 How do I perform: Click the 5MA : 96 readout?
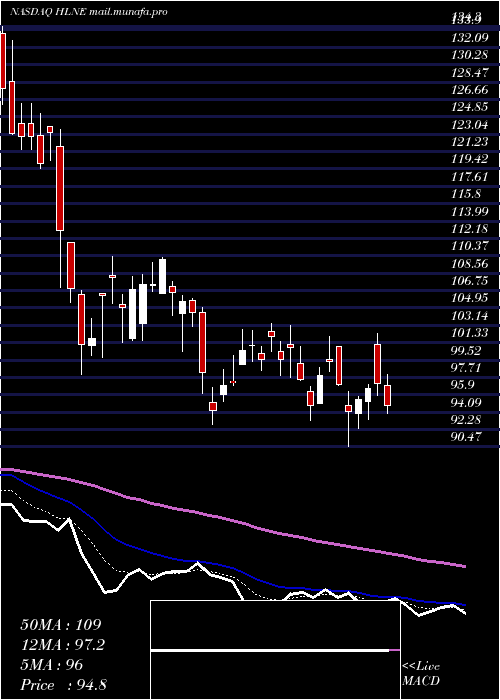click(52, 665)
